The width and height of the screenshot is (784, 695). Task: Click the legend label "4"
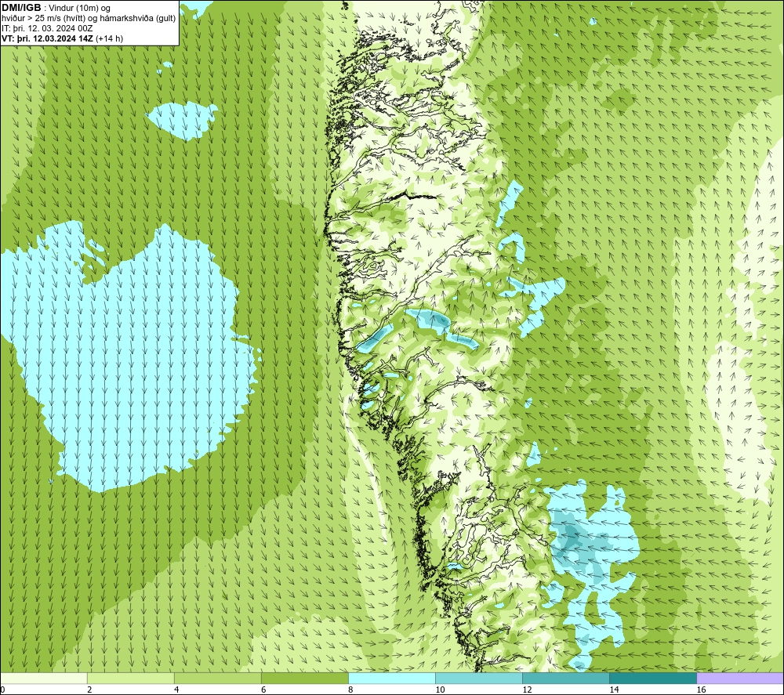(176, 690)
